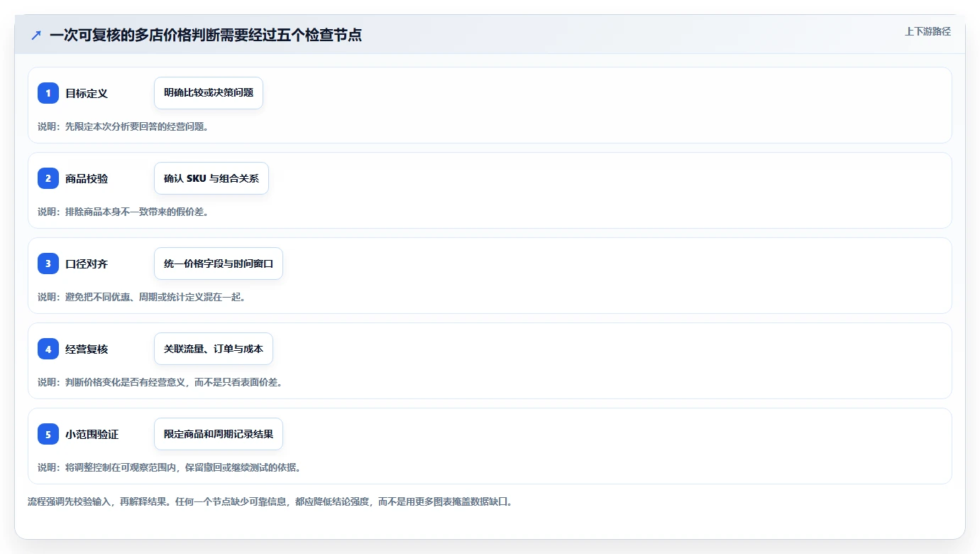Click the 明确比较或决策问题 chip

(x=209, y=93)
